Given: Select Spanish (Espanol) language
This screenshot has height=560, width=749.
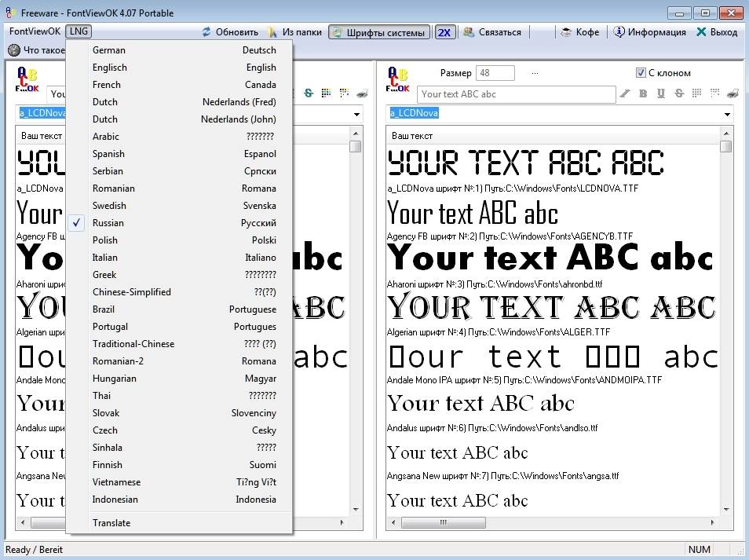Looking at the screenshot, I should (x=180, y=154).
